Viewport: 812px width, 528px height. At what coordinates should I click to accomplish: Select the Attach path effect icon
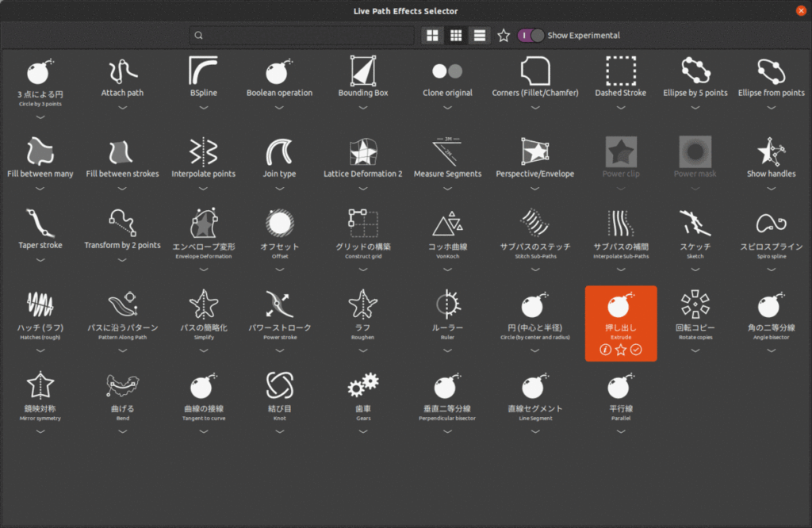122,71
